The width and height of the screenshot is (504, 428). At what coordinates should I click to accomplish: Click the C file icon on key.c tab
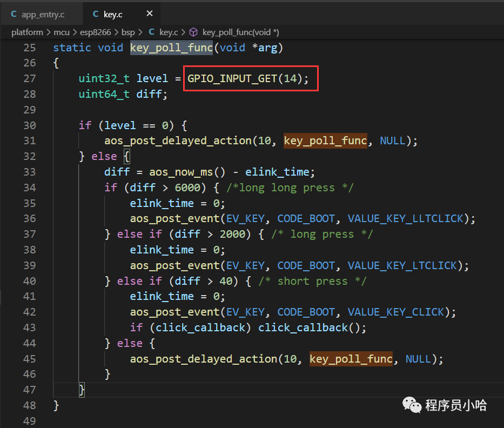click(x=96, y=14)
